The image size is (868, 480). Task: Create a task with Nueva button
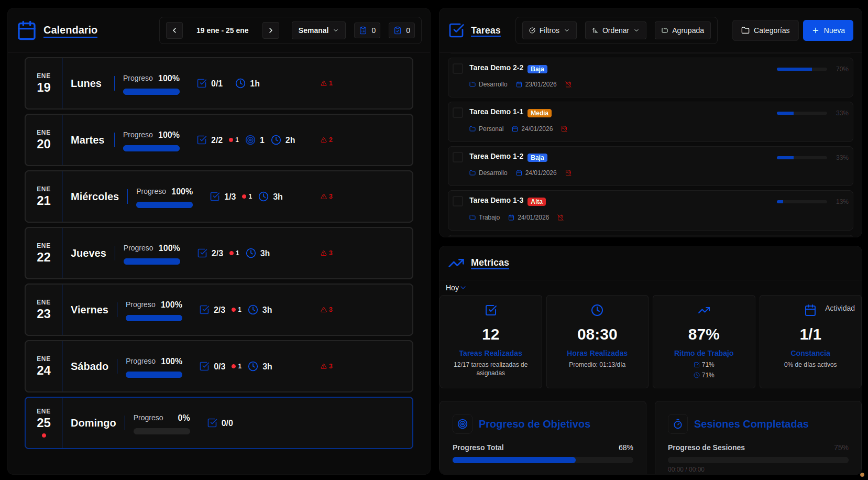pyautogui.click(x=828, y=30)
